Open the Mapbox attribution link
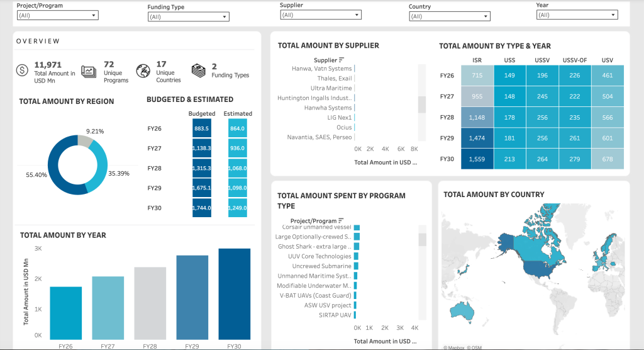The image size is (644, 350). click(455, 347)
